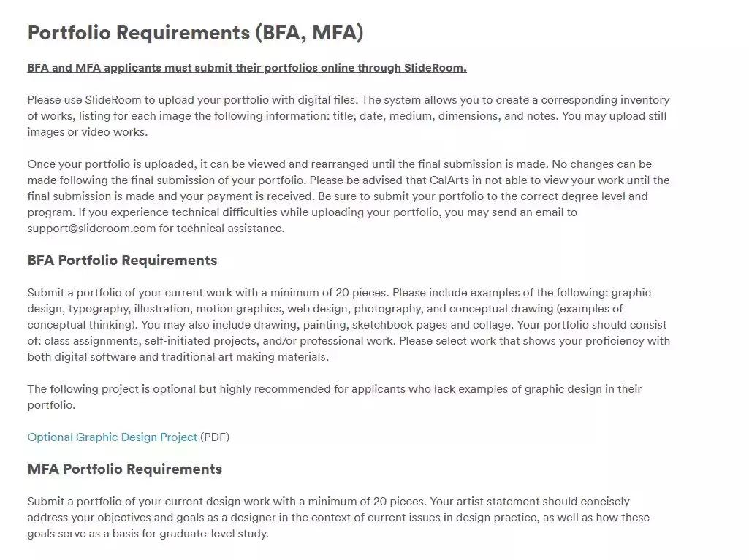This screenshot has height=560, width=749.
Task: Click the sentence starting "Submit a portfolio of your current design work"
Action: 227,502
